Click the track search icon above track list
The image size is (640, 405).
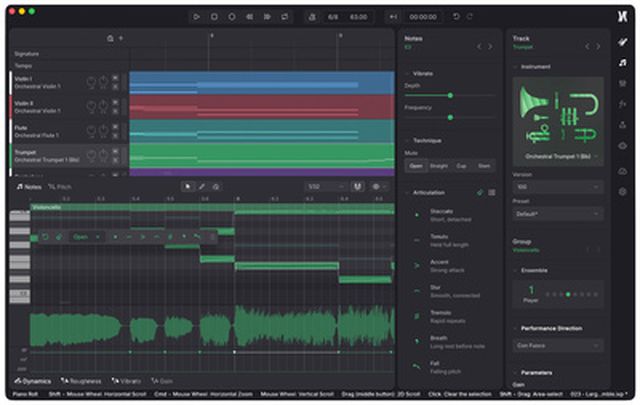point(110,38)
